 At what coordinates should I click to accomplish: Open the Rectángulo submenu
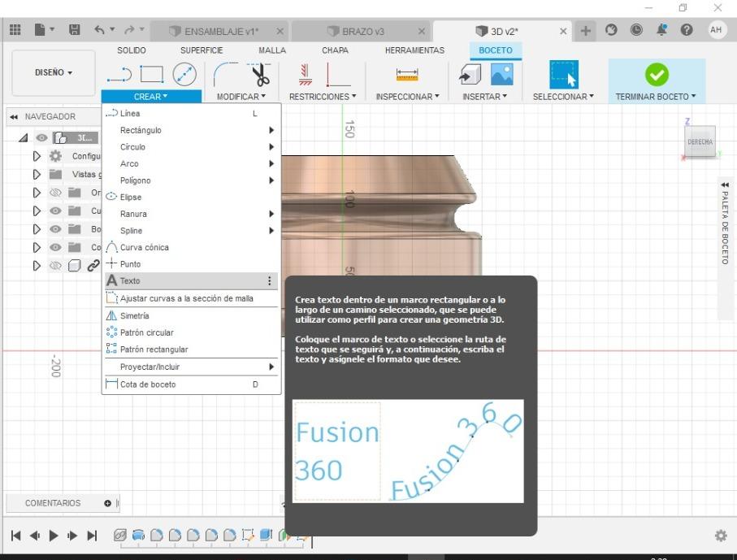coord(191,130)
